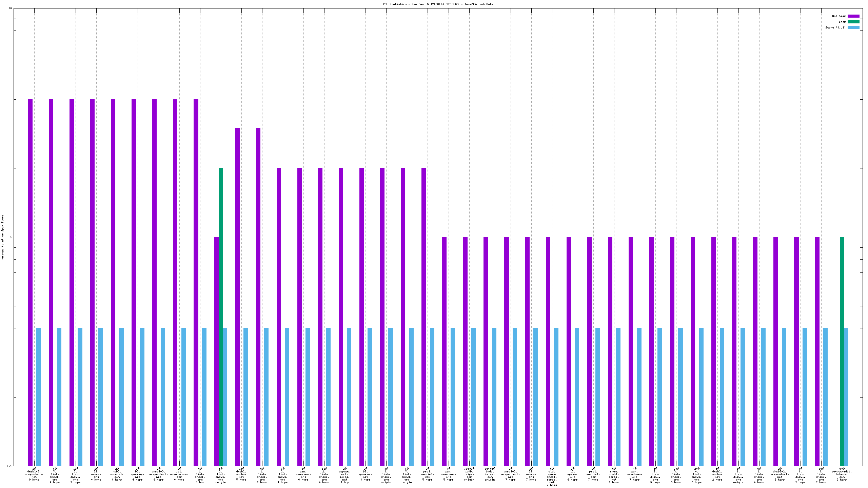Click the blue score bar for sa-accredit.habeas.com

click(x=846, y=396)
